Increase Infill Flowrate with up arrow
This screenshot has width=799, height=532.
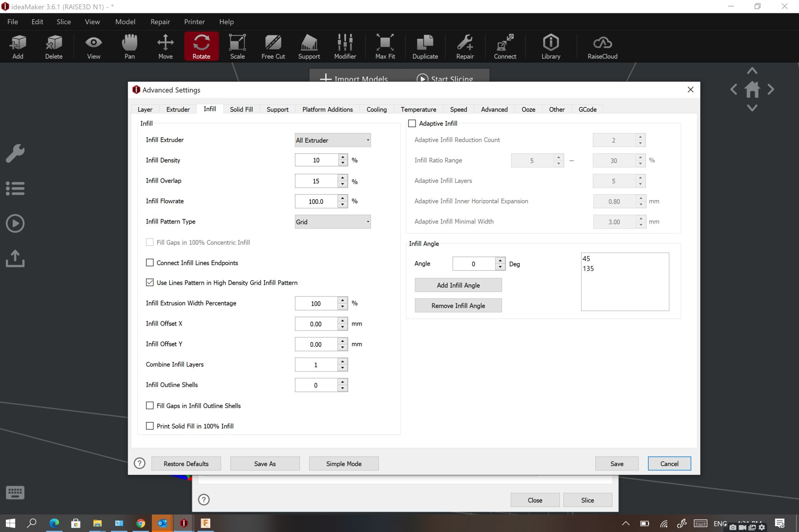tap(343, 198)
